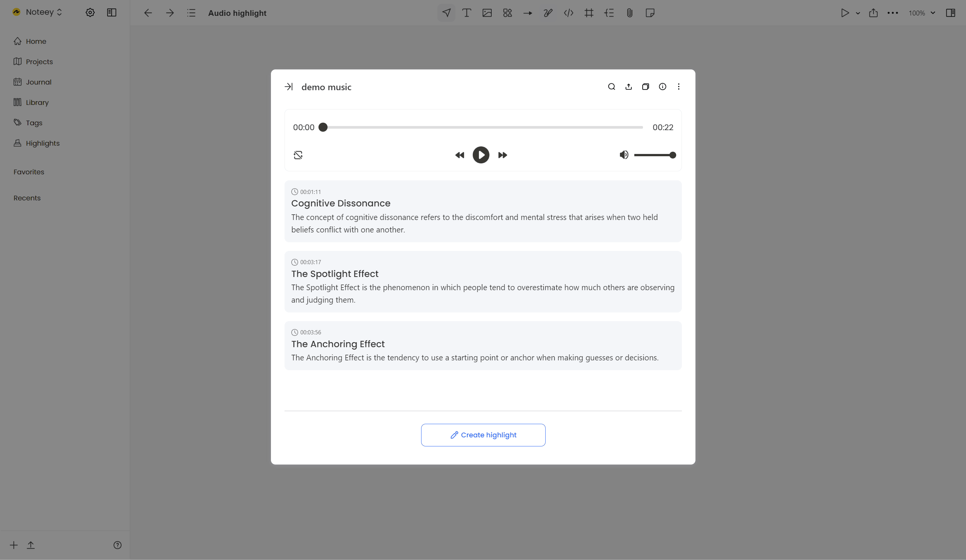Select the mind map branch tool
966x560 pixels.
click(609, 13)
